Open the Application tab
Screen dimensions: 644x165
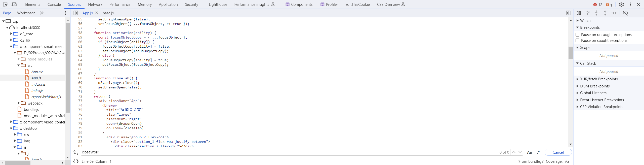[168, 5]
